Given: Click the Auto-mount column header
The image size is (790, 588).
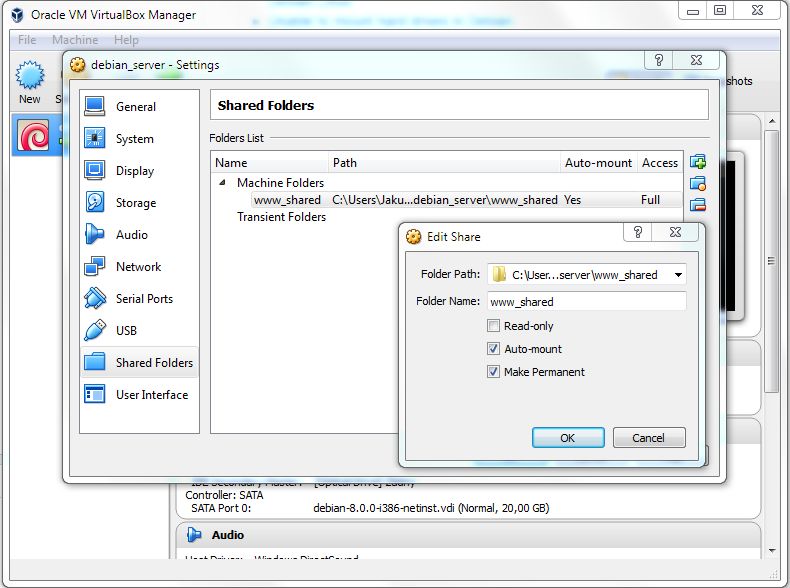Looking at the screenshot, I should pyautogui.click(x=599, y=163).
